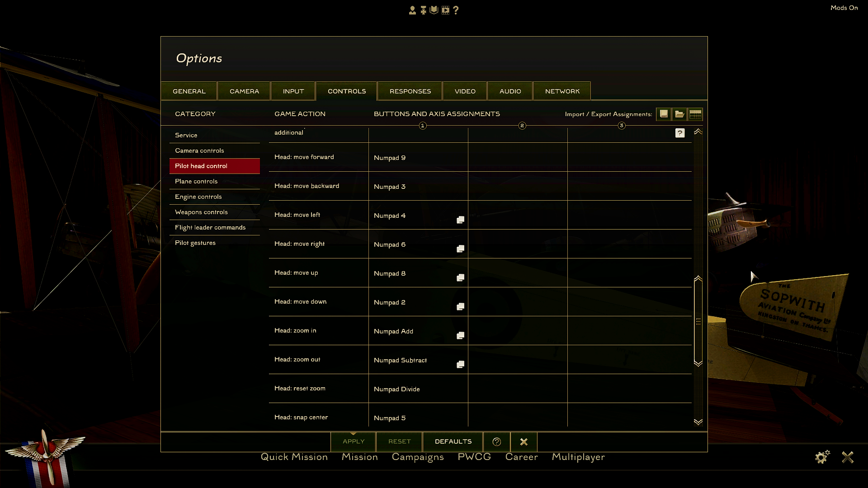Click the scrollbar down arrow below the thumb
Image resolution: width=868 pixels, height=488 pixels.
tap(698, 363)
